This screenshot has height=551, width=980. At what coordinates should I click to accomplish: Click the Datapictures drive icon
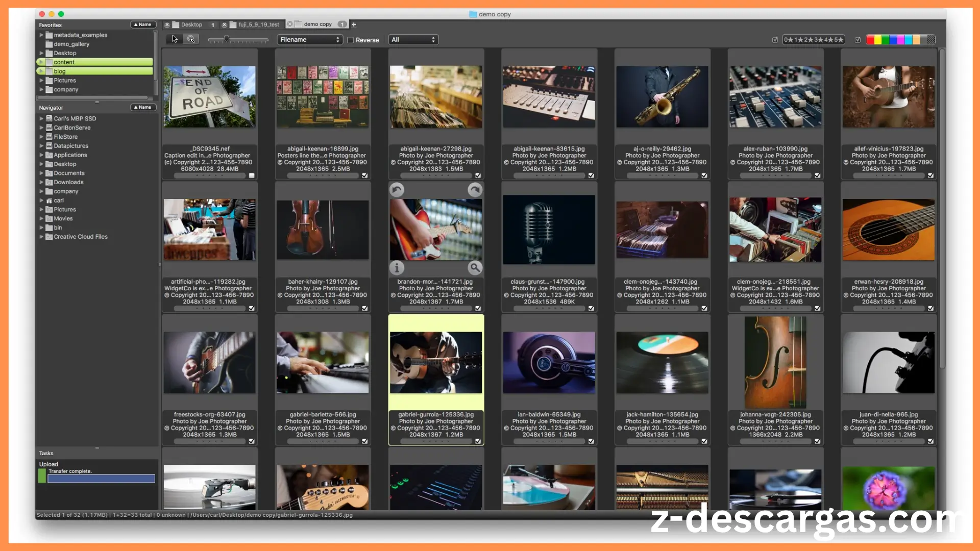(x=49, y=146)
